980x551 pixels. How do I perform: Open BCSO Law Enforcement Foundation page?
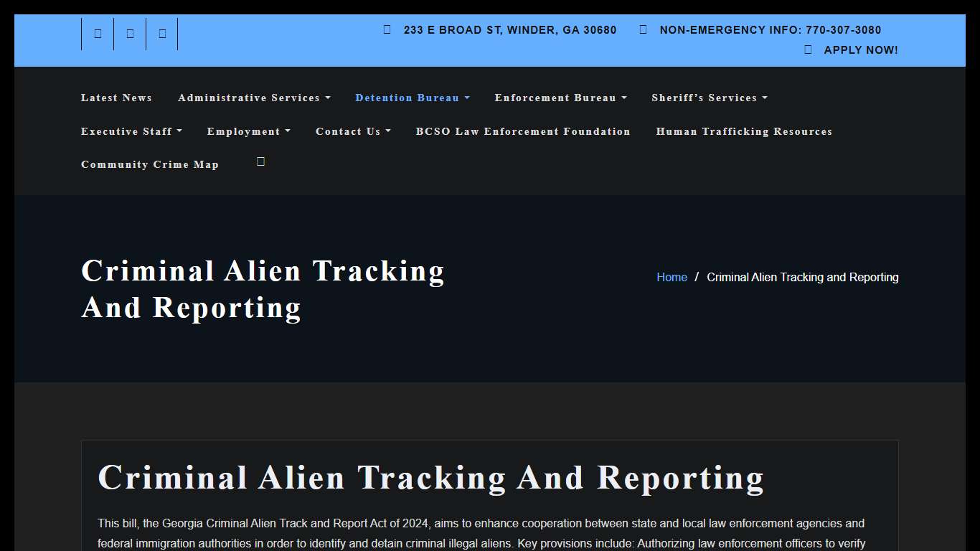point(523,131)
